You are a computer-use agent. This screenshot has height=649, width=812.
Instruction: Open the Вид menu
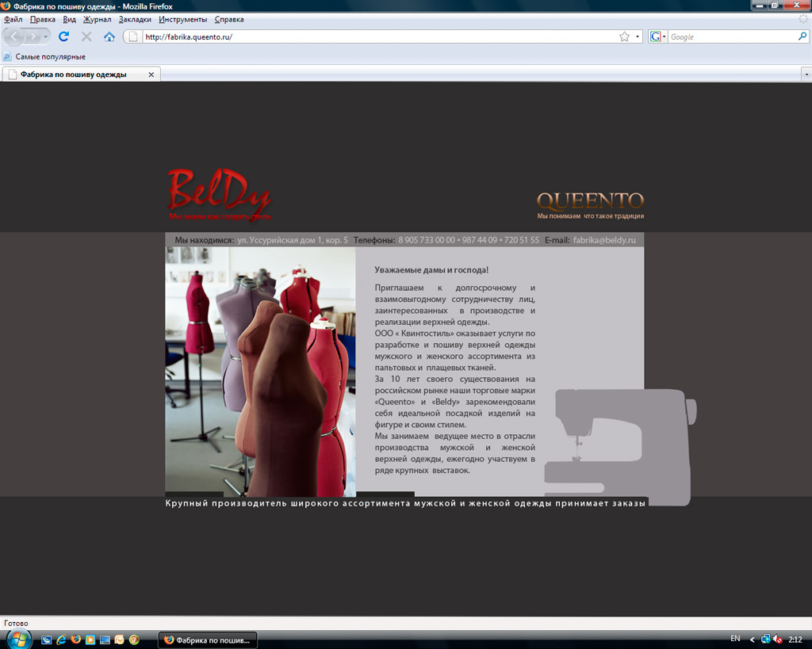click(x=70, y=20)
